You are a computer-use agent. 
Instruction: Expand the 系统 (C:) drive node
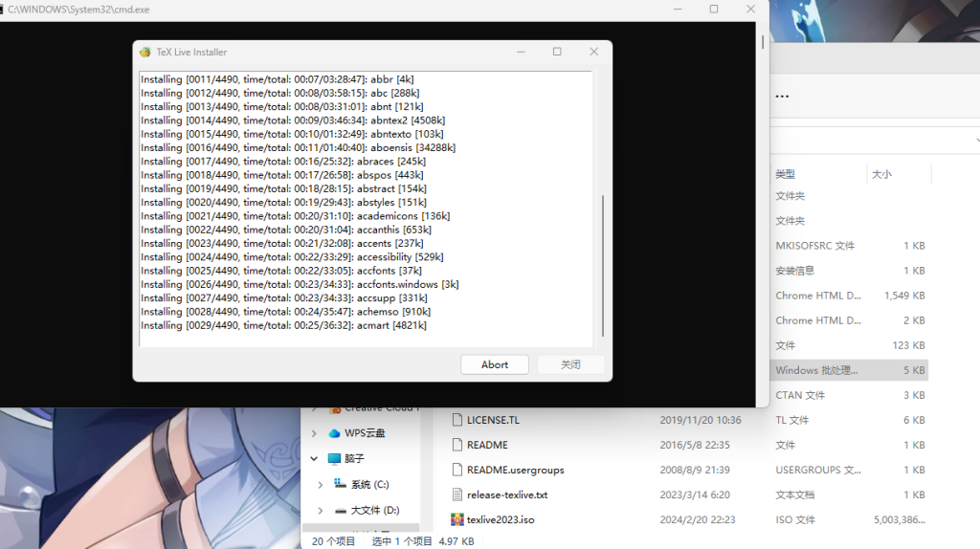point(321,485)
